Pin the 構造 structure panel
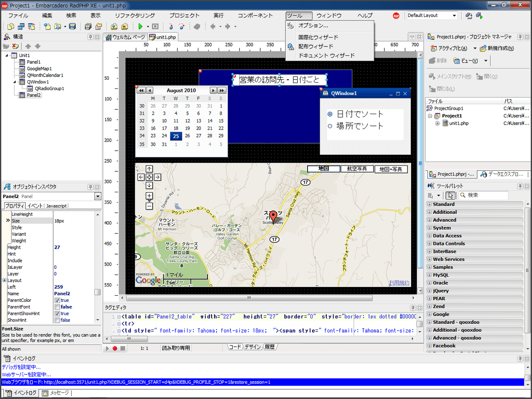The image size is (532, 399). tap(90, 37)
